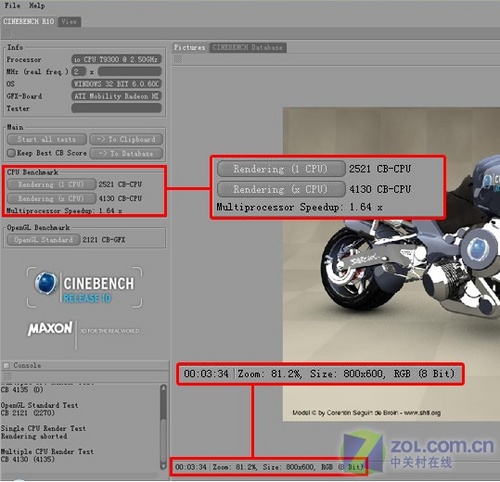Run Rendering (x CPU) benchmark in left panel

(51, 199)
